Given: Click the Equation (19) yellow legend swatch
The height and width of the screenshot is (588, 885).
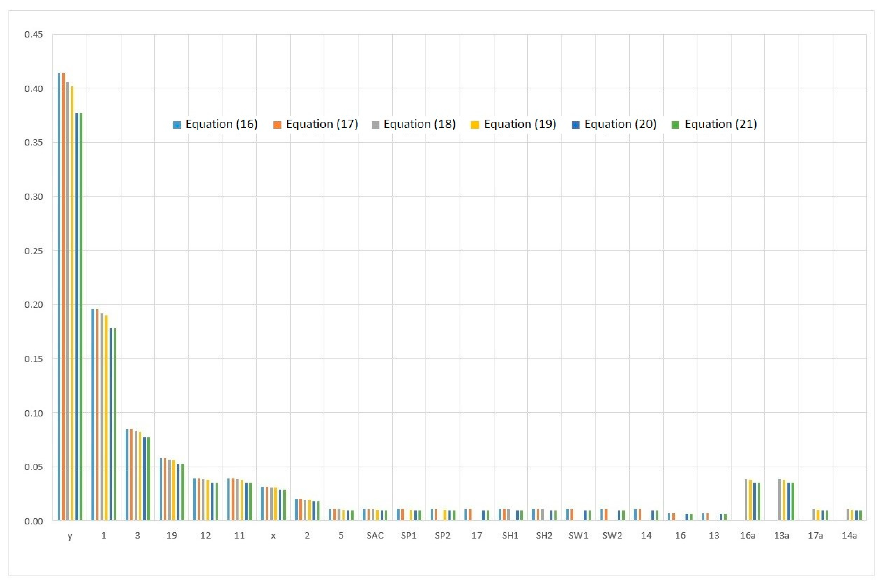Looking at the screenshot, I should point(475,125).
